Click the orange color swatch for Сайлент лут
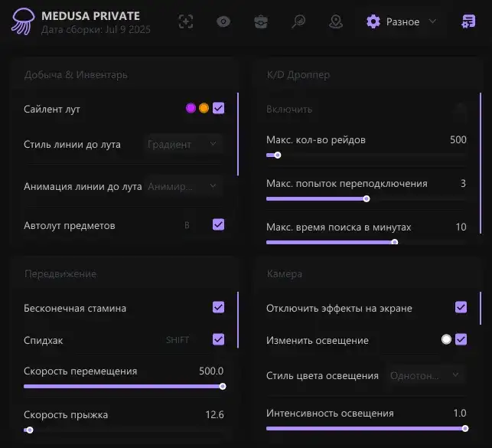The image size is (492, 448). coord(204,109)
